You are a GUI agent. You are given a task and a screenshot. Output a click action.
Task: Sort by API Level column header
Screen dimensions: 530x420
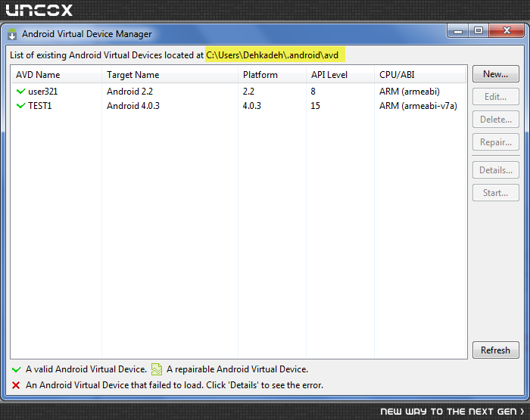[x=340, y=75]
